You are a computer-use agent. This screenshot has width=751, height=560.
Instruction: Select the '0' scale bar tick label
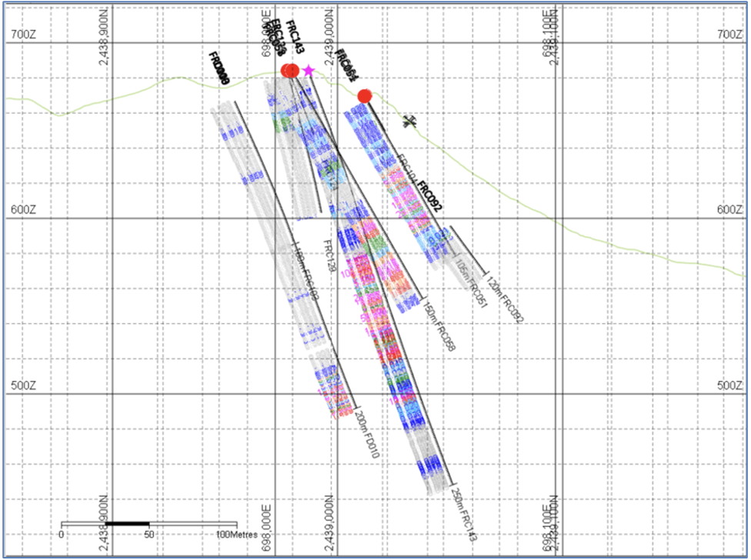(62, 534)
